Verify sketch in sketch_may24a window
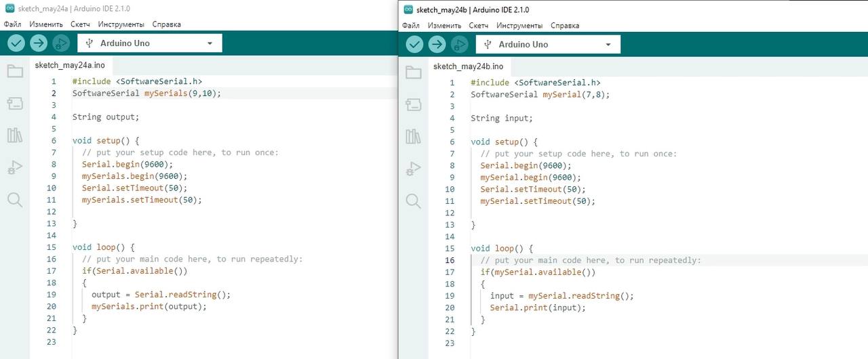Viewport: 868px width, 359px height. click(16, 43)
